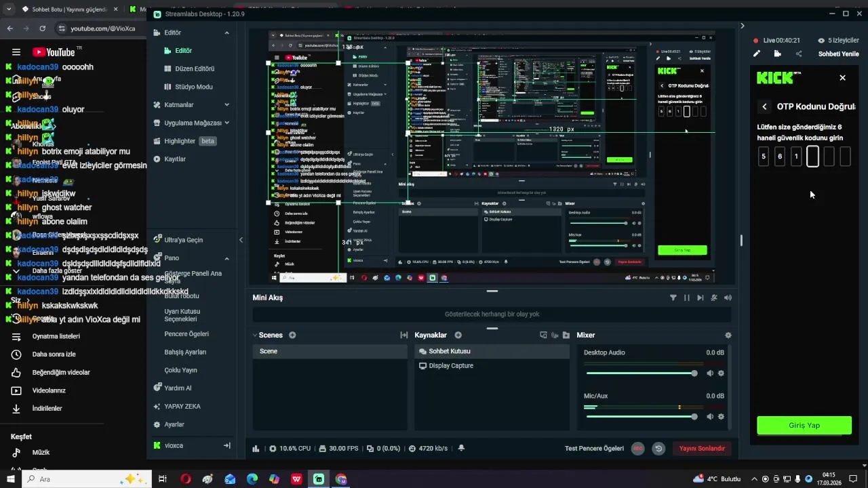
Task: Log out icon next to vioxca
Action: [226, 445]
